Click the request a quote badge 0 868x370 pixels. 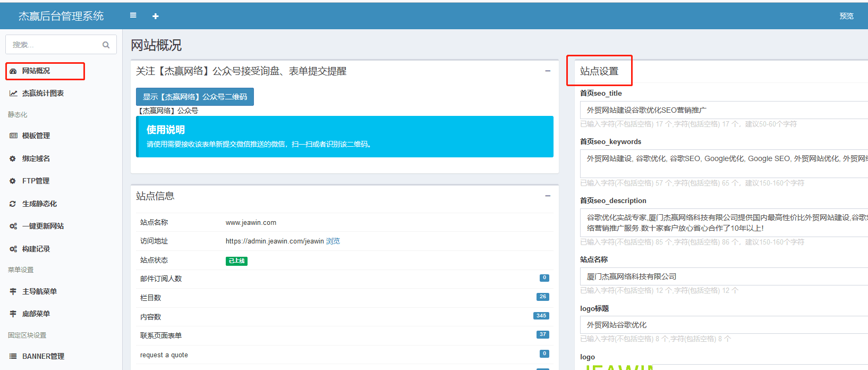pos(544,354)
